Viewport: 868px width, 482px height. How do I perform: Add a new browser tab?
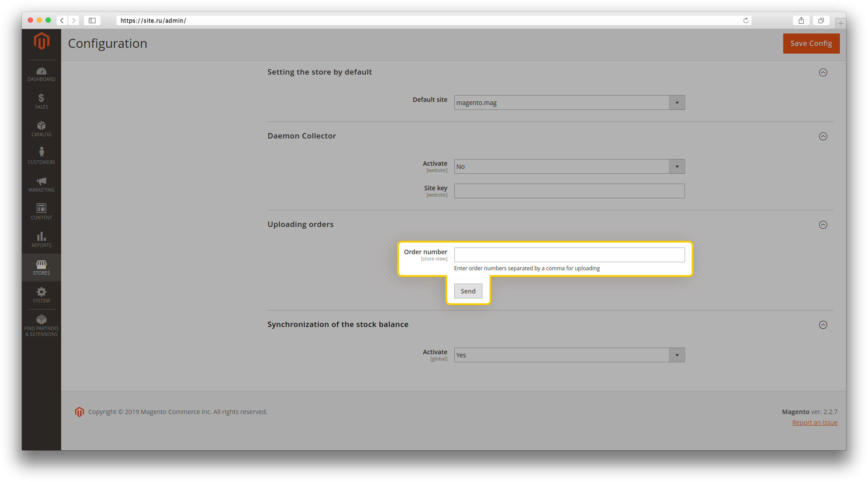[x=841, y=23]
